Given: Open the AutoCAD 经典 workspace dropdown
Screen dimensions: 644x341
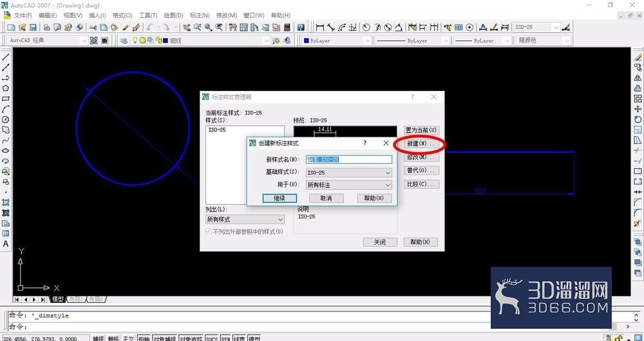Looking at the screenshot, I should tap(48, 41).
